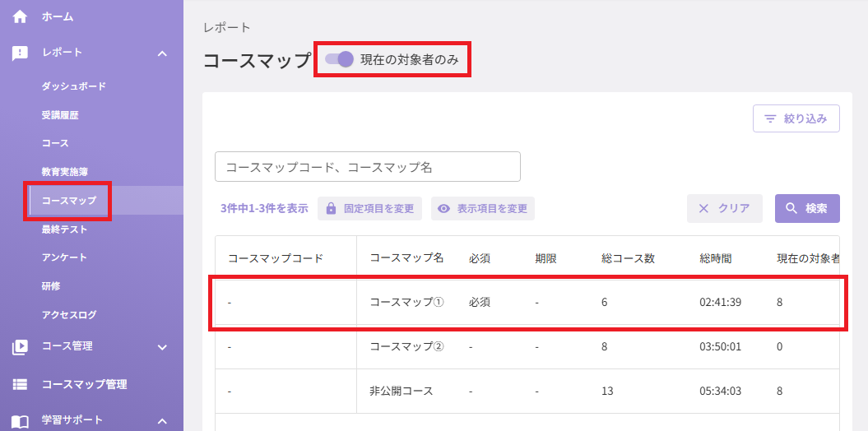The image size is (868, 431).
Task: Open the アンケート report
Action: tap(64, 257)
